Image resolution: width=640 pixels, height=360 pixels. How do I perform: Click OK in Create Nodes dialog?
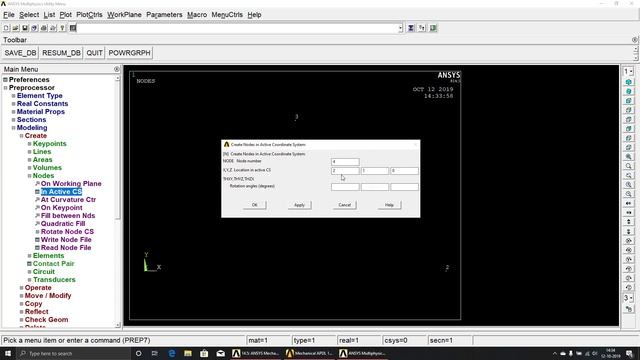pos(255,205)
